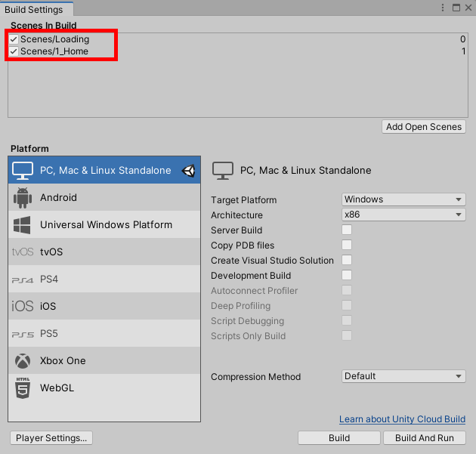This screenshot has height=454, width=476.
Task: Select the Universal Windows Platform label
Action: coord(107,225)
